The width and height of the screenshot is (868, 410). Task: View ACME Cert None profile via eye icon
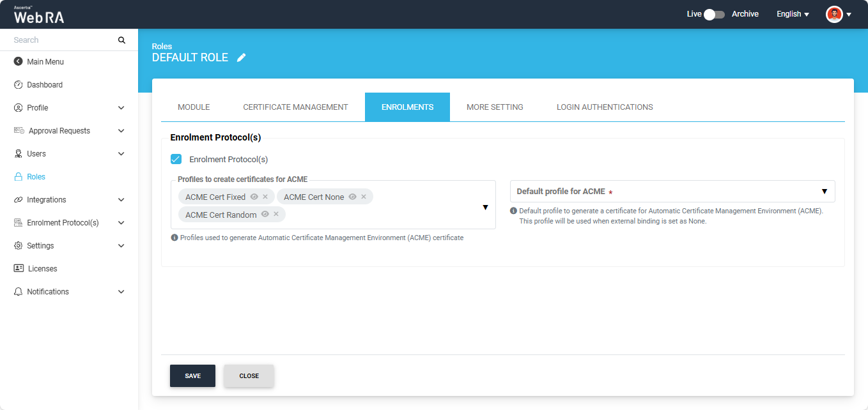[352, 197]
